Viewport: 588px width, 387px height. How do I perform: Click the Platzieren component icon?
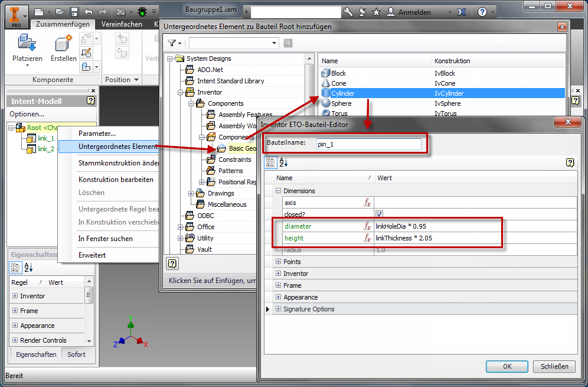(27, 42)
